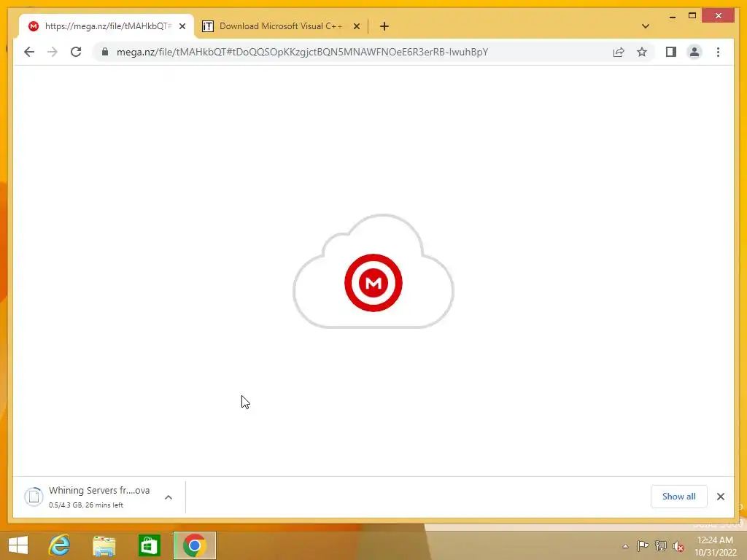
Task: Open the Chrome side panel
Action: tap(671, 52)
